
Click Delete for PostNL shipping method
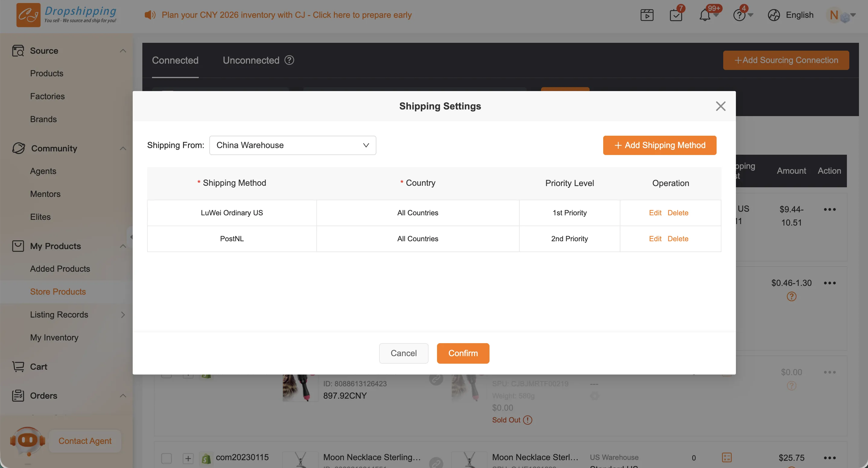(678, 239)
